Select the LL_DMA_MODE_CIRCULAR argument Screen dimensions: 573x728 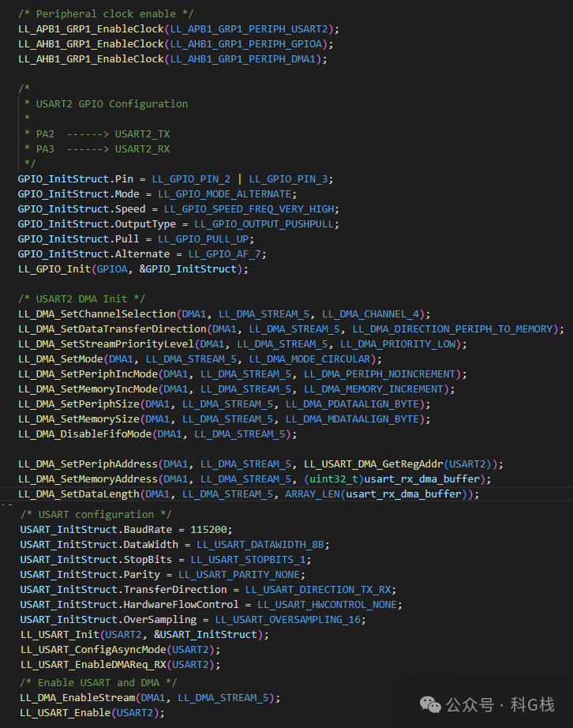(x=310, y=359)
